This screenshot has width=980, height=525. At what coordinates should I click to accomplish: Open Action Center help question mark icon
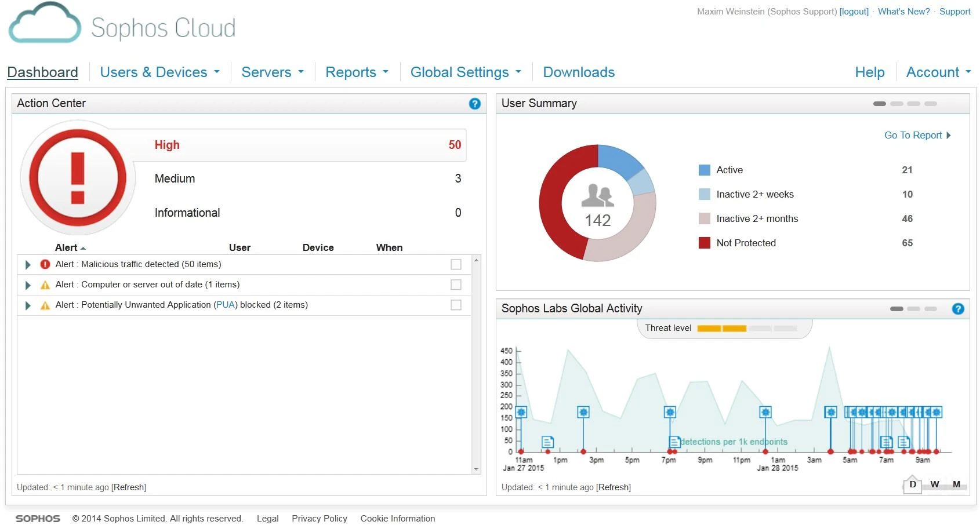[474, 104]
